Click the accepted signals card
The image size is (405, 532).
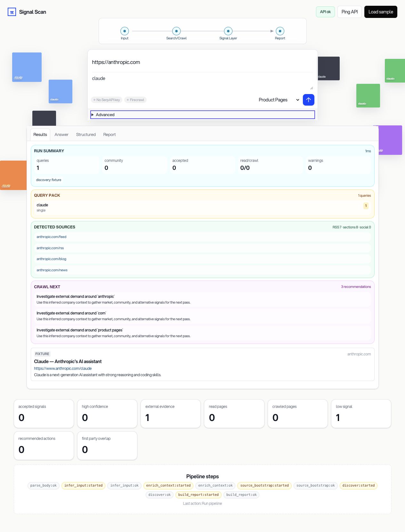pyautogui.click(x=44, y=413)
